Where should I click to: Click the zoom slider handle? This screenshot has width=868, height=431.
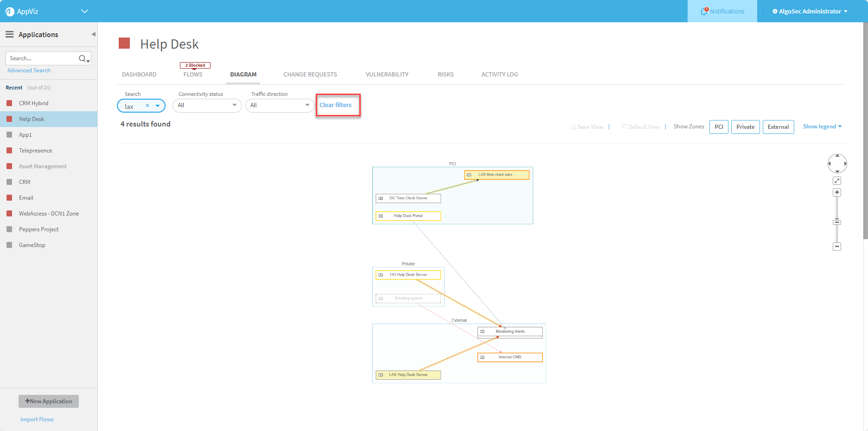tap(837, 222)
